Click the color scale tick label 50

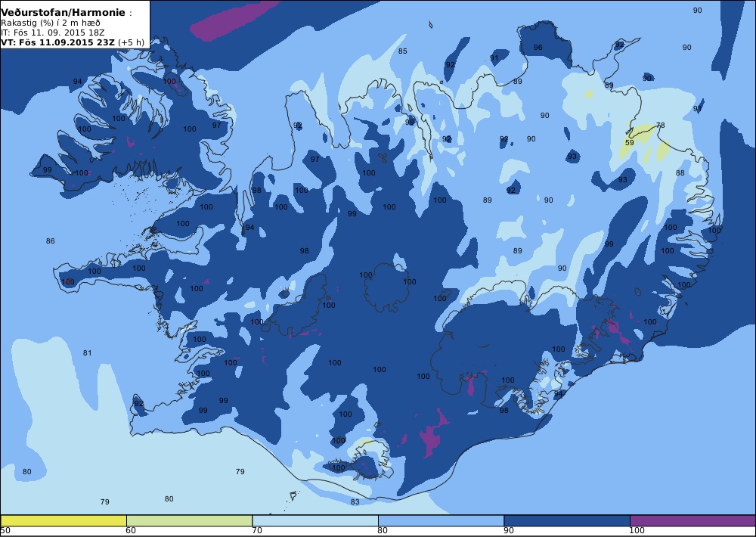[5, 531]
